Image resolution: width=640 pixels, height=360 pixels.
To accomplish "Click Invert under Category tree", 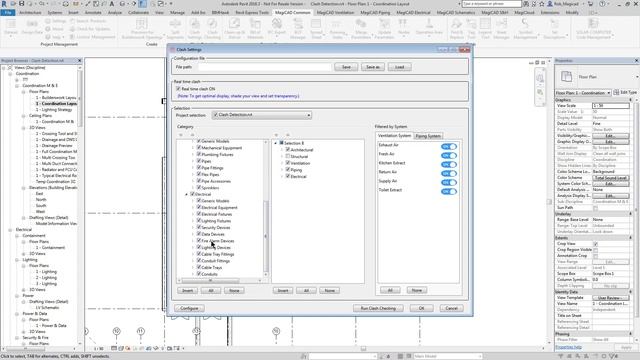I will point(187,290).
